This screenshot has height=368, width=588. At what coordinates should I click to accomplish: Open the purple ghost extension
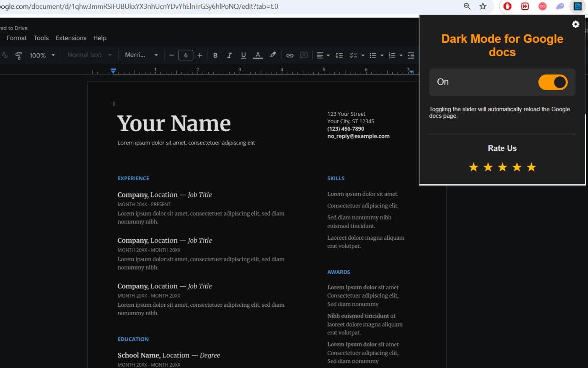point(560,6)
